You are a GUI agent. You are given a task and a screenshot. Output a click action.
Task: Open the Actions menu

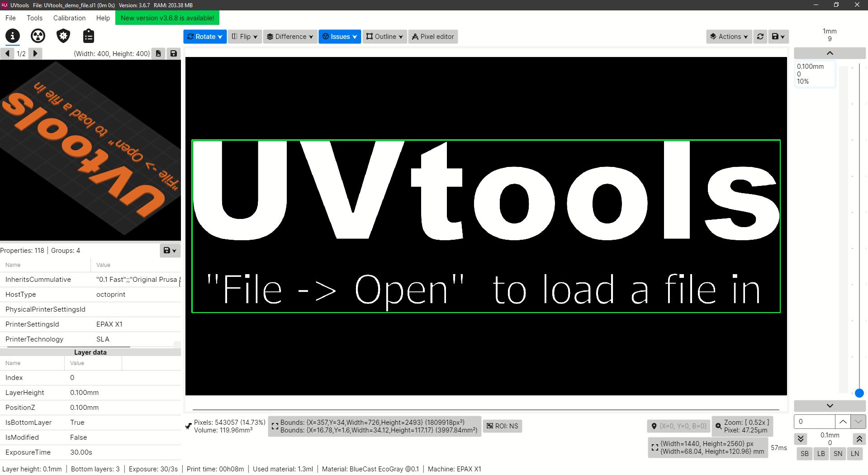tap(728, 37)
